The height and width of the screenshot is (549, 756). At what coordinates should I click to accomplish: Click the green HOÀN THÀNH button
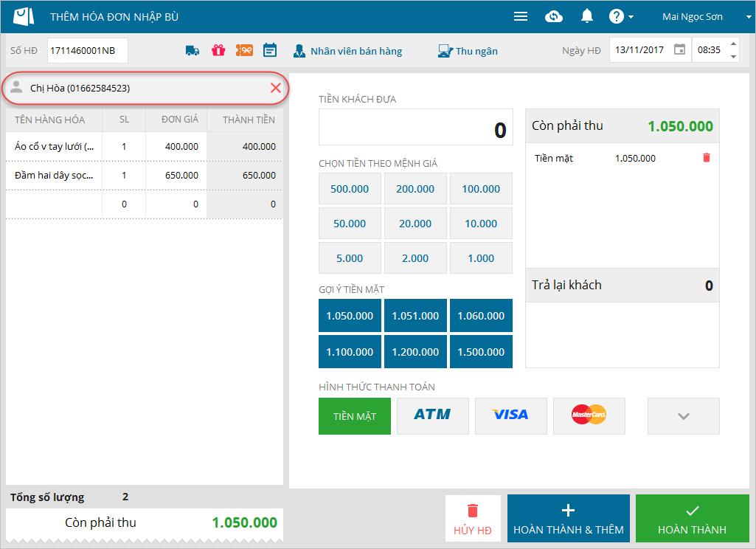(x=692, y=519)
